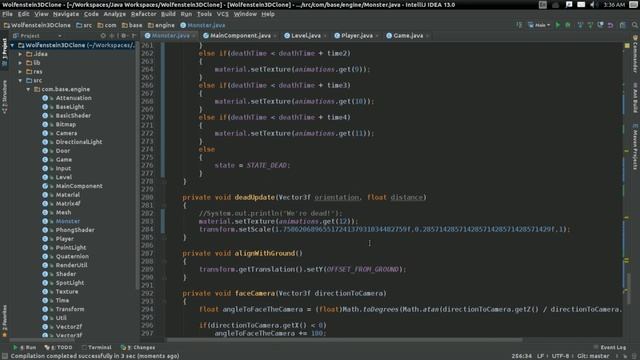Click the system volume speaker icon
This screenshot has width=640, height=360.
[x=593, y=4]
